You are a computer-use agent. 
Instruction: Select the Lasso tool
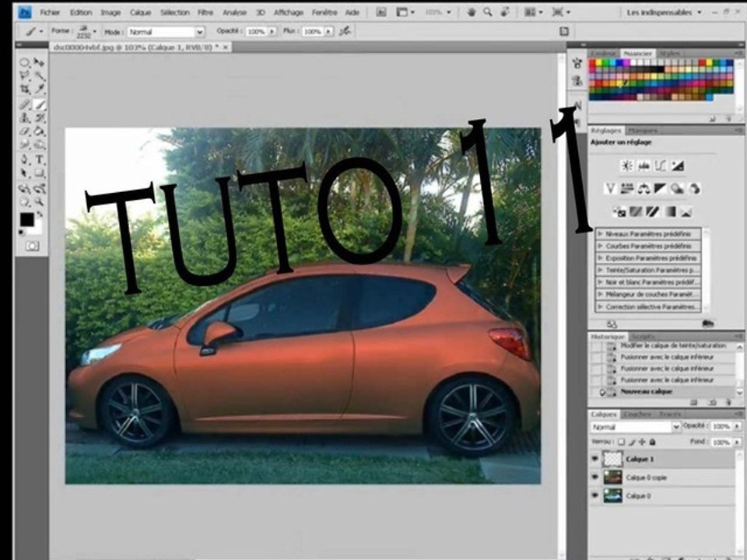(x=25, y=75)
